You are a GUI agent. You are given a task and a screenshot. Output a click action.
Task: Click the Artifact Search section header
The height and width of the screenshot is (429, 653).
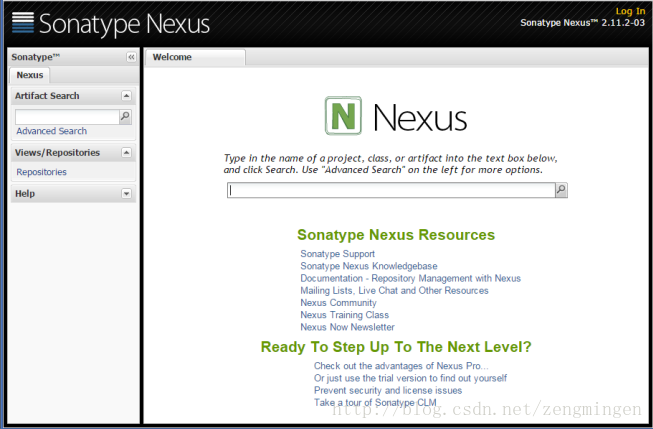(x=73, y=96)
